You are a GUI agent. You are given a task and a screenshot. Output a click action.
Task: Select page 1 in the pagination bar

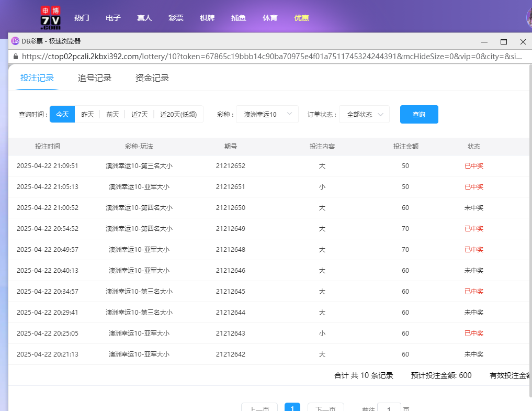(x=292, y=407)
